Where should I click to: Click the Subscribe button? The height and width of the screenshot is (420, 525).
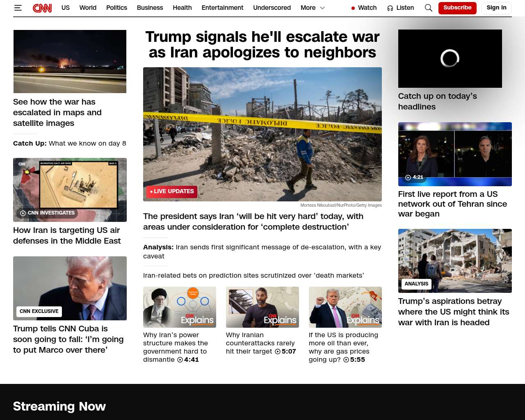pos(457,8)
